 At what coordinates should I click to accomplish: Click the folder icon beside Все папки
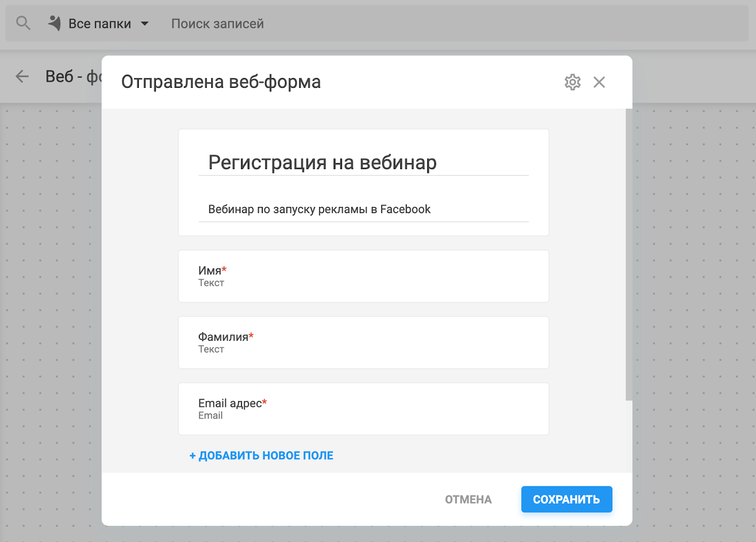point(55,23)
